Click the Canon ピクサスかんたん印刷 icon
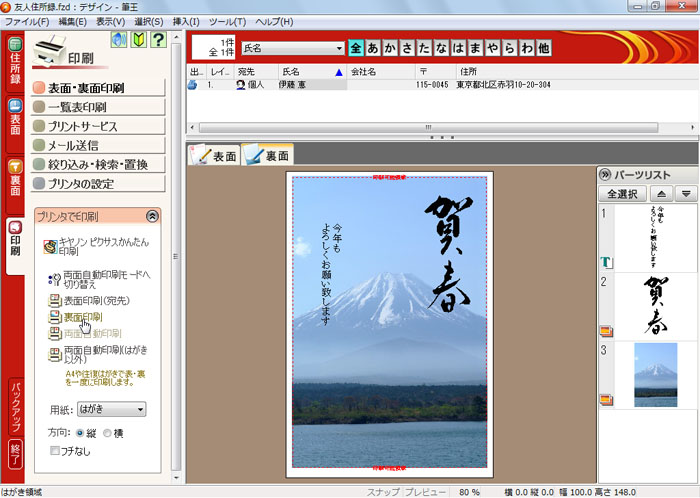Viewport: 700px width, 498px height. (51, 246)
